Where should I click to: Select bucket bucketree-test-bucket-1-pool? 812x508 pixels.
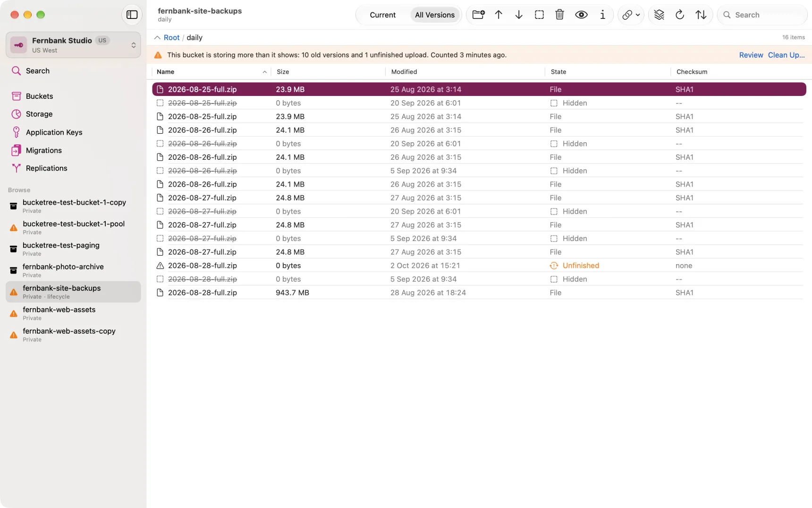click(73, 227)
